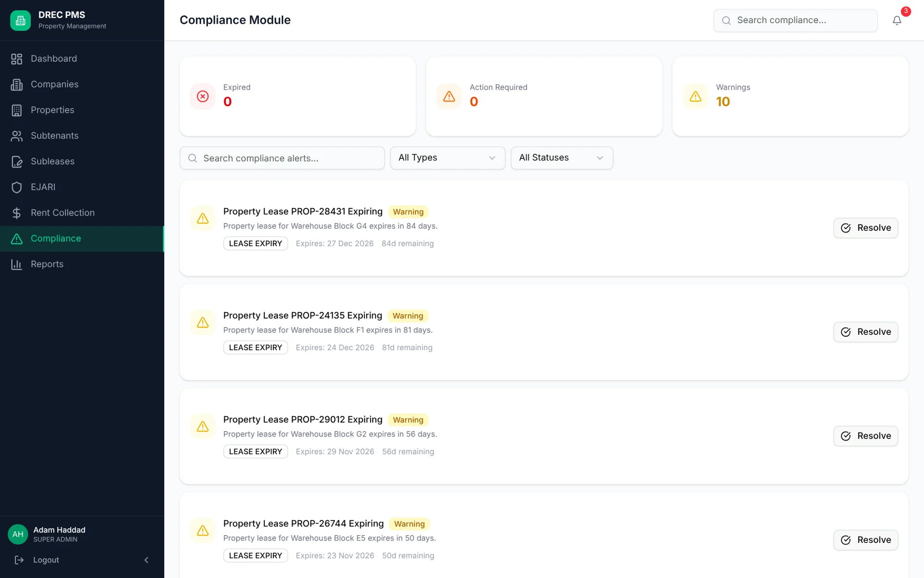The image size is (924, 578).
Task: Focus the Search compliance alerts field
Action: tap(282, 158)
